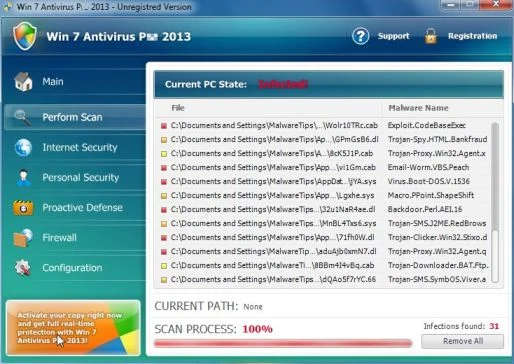514x364 pixels.
Task: Click the Proactive Defense clapperboard icon
Action: pos(23,207)
